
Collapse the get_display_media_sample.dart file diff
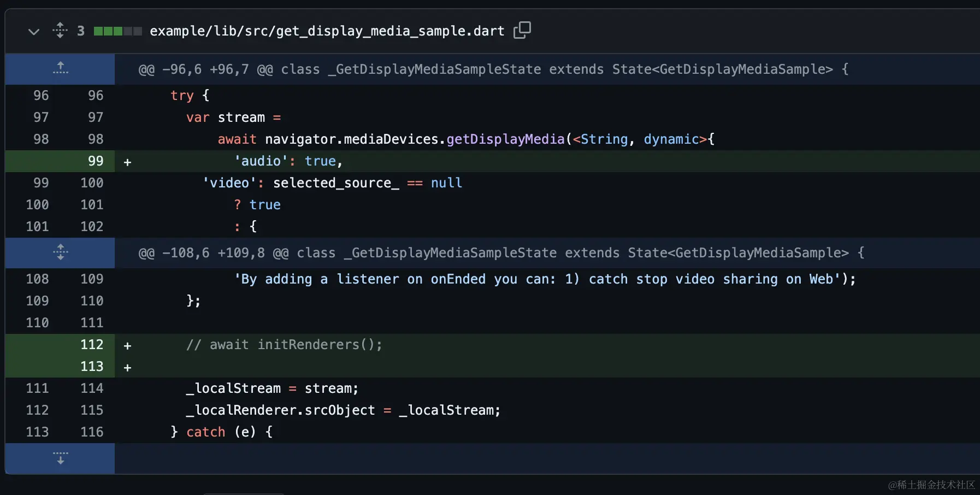point(33,32)
